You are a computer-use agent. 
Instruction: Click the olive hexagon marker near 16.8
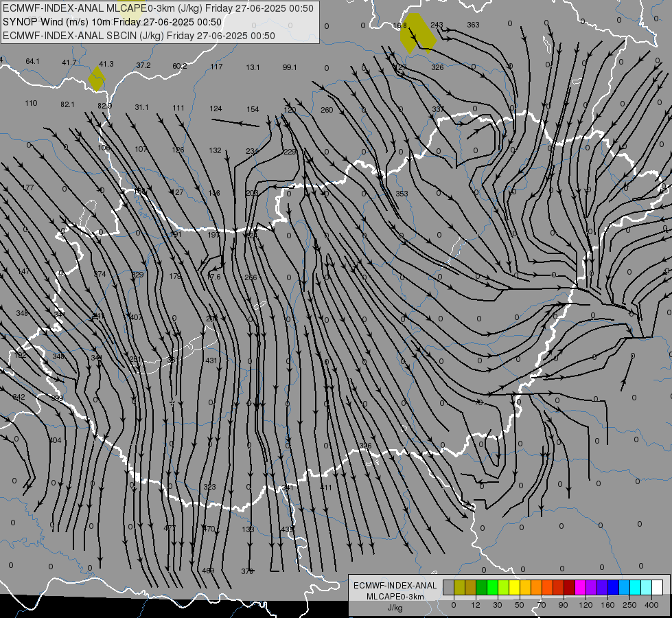point(418,33)
